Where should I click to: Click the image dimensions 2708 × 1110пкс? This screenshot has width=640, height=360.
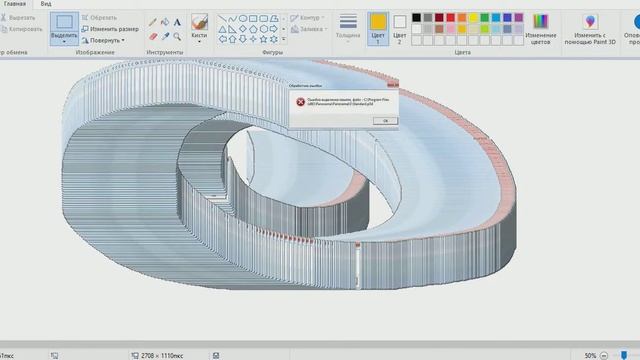tap(162, 356)
